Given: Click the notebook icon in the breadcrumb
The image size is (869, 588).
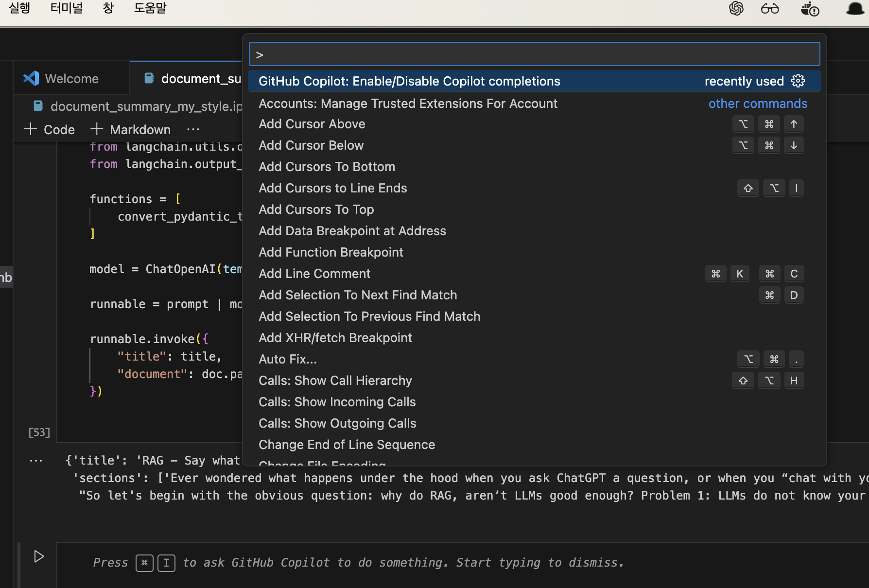Looking at the screenshot, I should pyautogui.click(x=38, y=106).
